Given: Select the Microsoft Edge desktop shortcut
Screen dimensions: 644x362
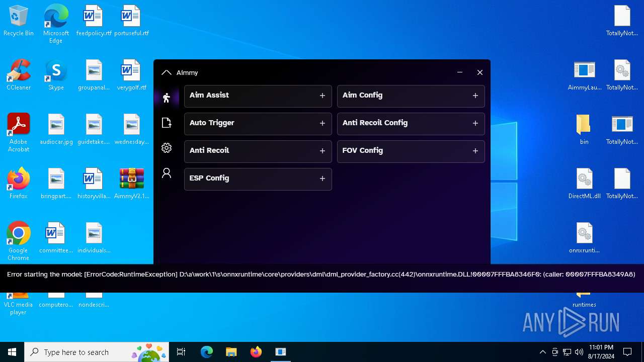Looking at the screenshot, I should click(56, 24).
